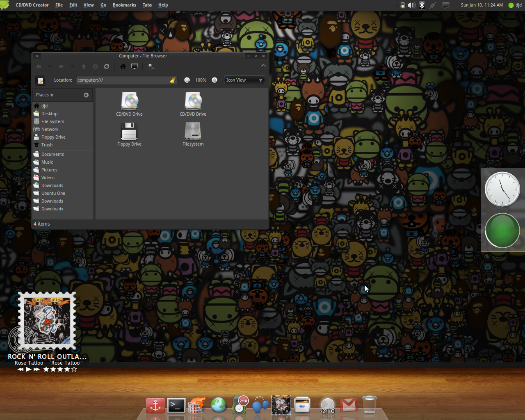Open the Trash in the dock
The height and width of the screenshot is (420, 525).
click(370, 405)
